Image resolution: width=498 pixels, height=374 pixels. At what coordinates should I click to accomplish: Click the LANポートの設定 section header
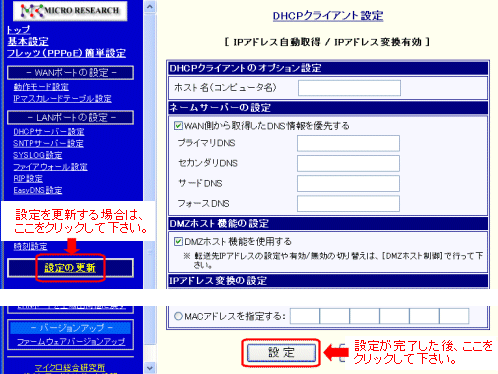click(x=70, y=118)
